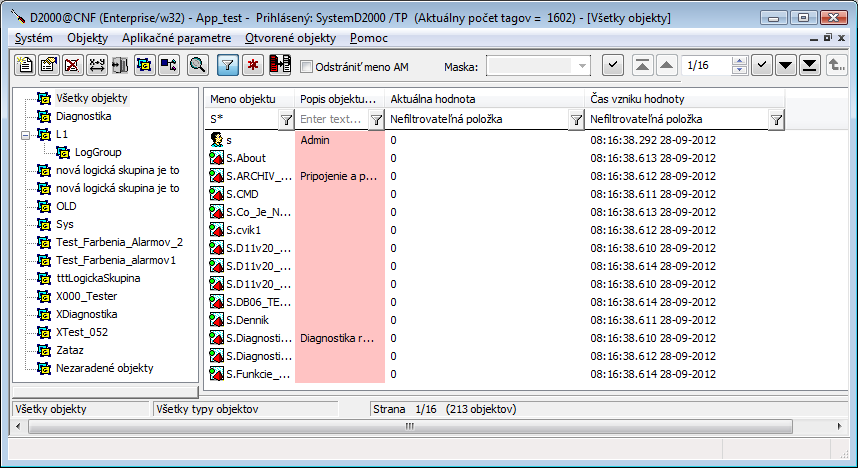858x468 pixels.
Task: Click the new object toolbar icon
Action: [25, 65]
